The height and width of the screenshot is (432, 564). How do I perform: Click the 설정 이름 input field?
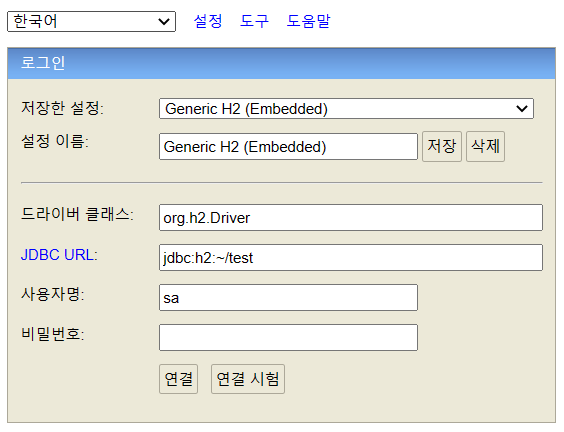coord(288,147)
